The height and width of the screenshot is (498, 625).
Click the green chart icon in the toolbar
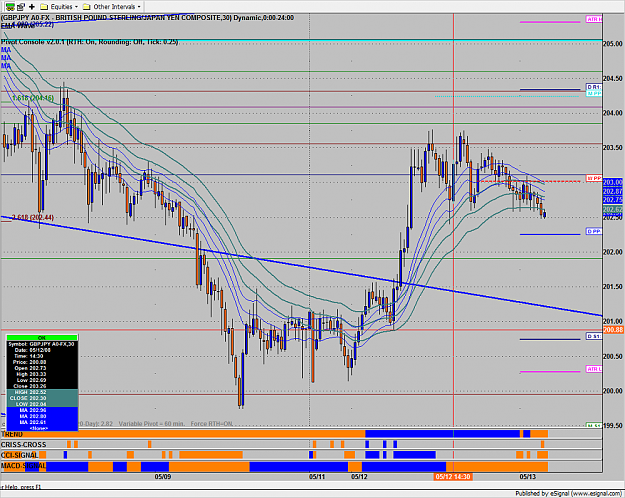10,6
